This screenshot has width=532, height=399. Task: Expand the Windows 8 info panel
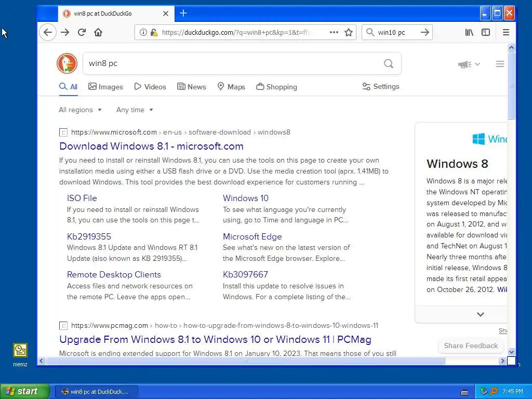(x=480, y=314)
